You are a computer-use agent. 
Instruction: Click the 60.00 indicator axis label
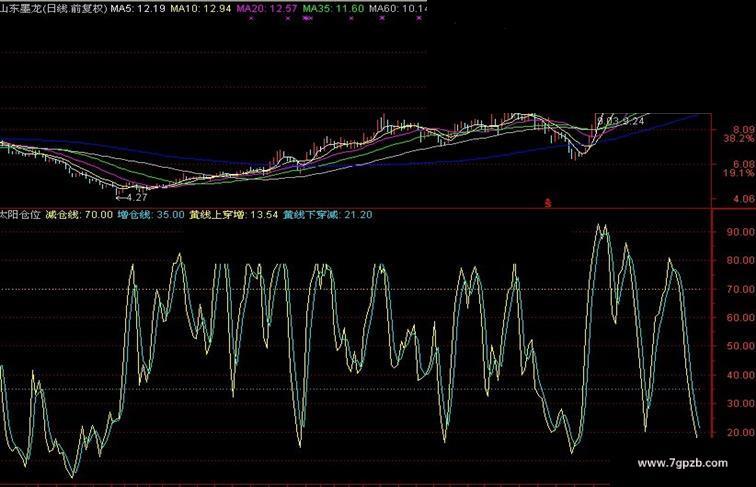(x=741, y=318)
